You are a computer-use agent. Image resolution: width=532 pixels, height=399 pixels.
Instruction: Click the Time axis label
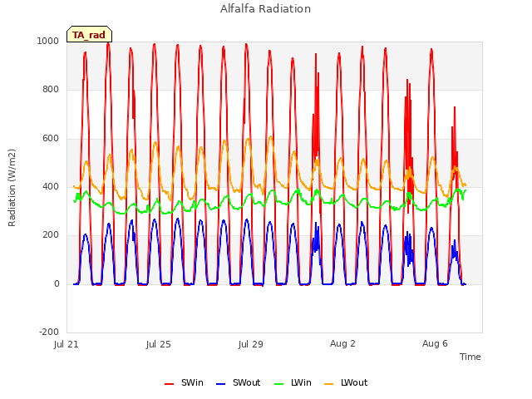[470, 357]
